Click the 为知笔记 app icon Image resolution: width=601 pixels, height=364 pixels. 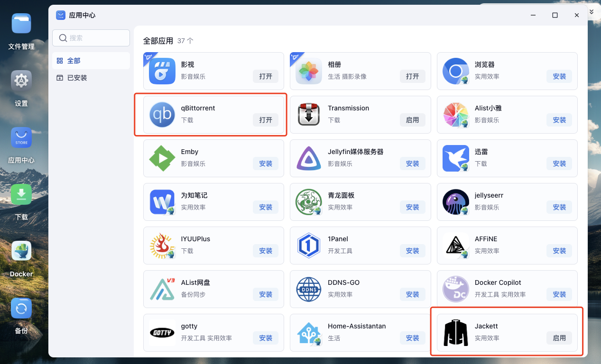coord(162,202)
